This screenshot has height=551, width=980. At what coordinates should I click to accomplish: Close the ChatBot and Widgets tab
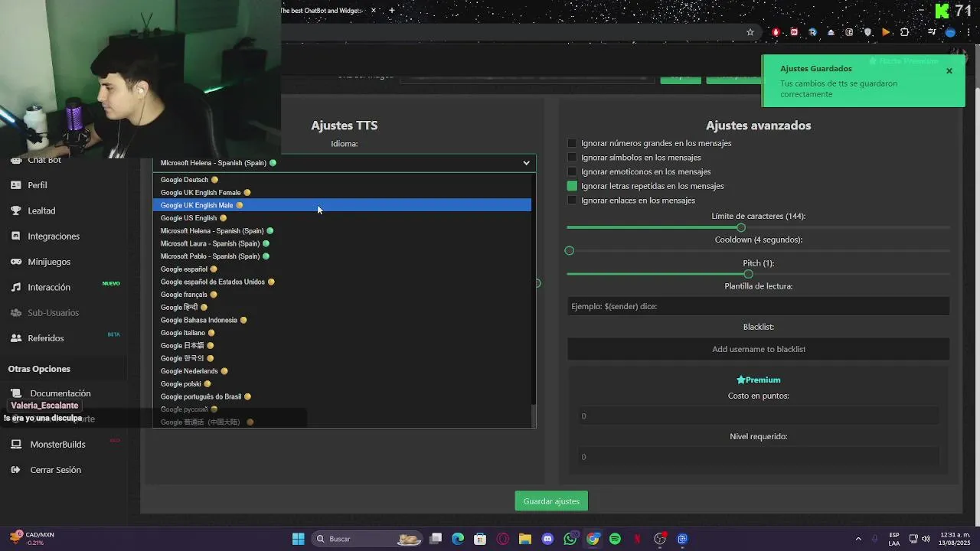(x=374, y=11)
